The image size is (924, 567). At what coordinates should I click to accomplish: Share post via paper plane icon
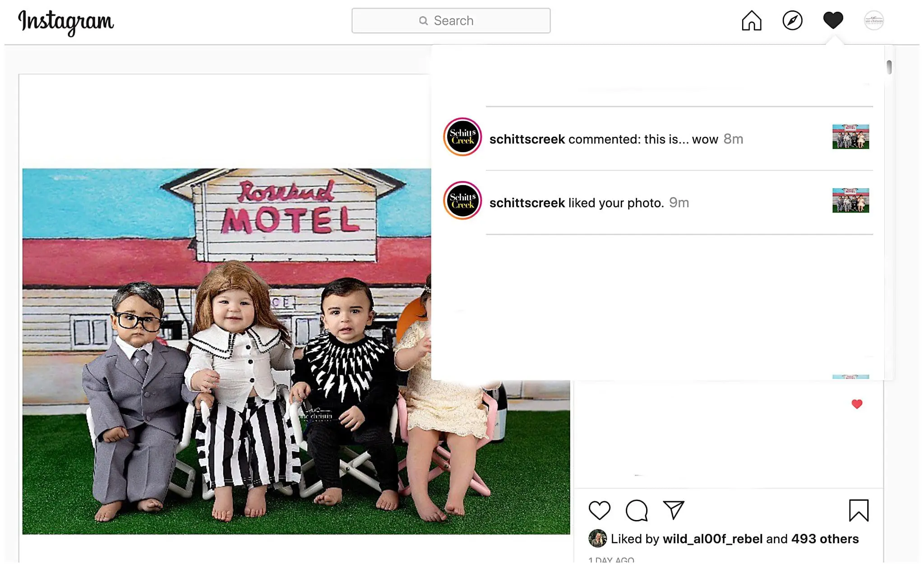tap(674, 510)
